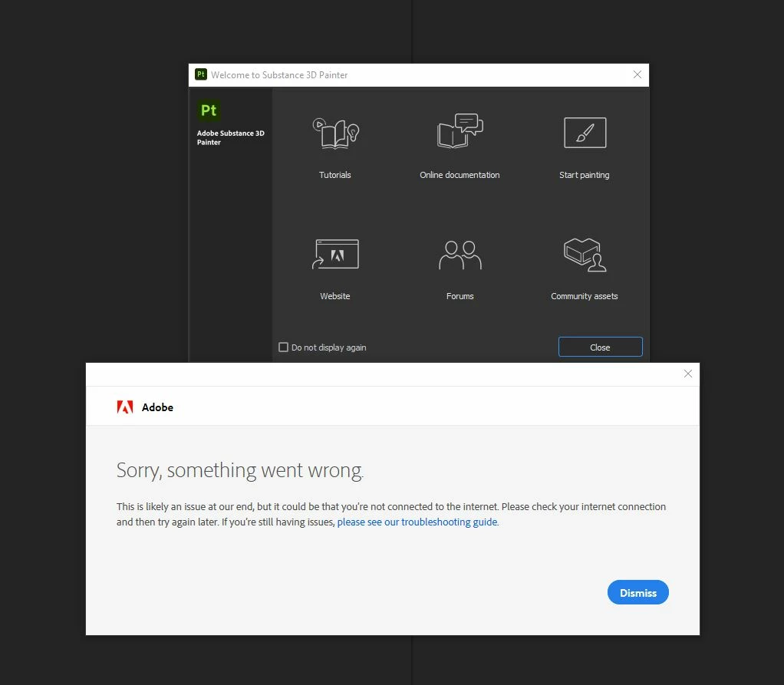Open the Website icon
The width and height of the screenshot is (784, 685).
(x=335, y=254)
